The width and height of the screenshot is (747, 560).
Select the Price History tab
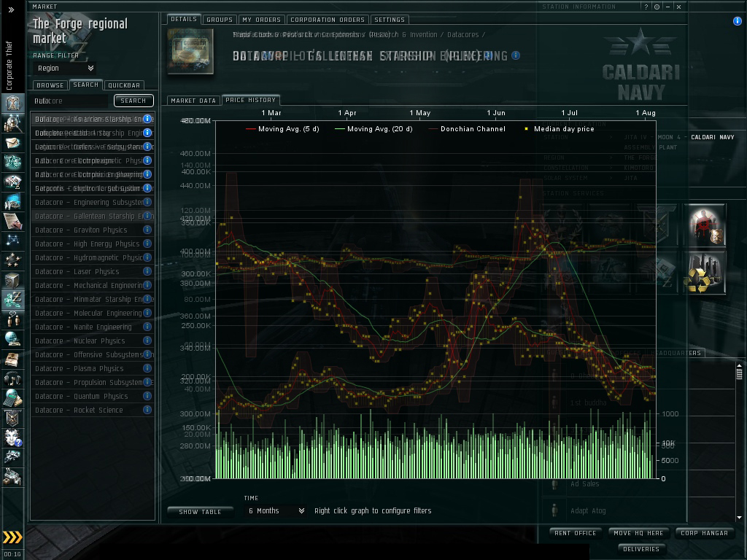point(251,100)
